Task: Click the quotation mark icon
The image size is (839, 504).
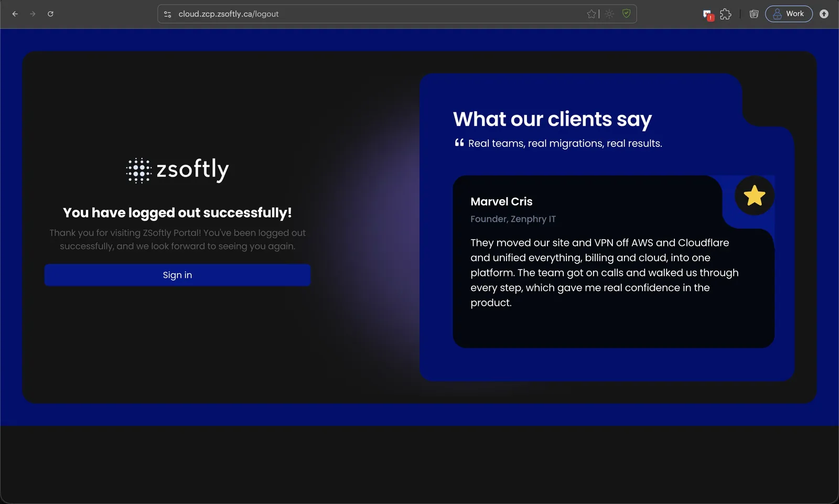Action: click(459, 143)
